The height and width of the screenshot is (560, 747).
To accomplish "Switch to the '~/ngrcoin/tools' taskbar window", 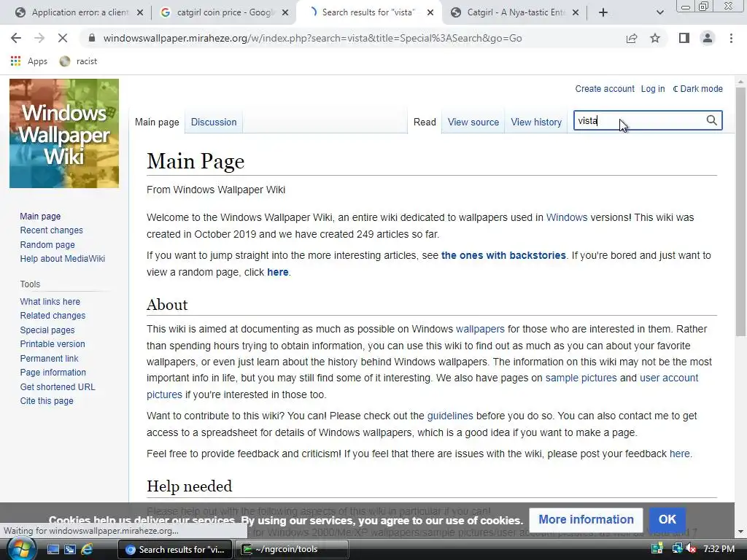I will tap(293, 550).
